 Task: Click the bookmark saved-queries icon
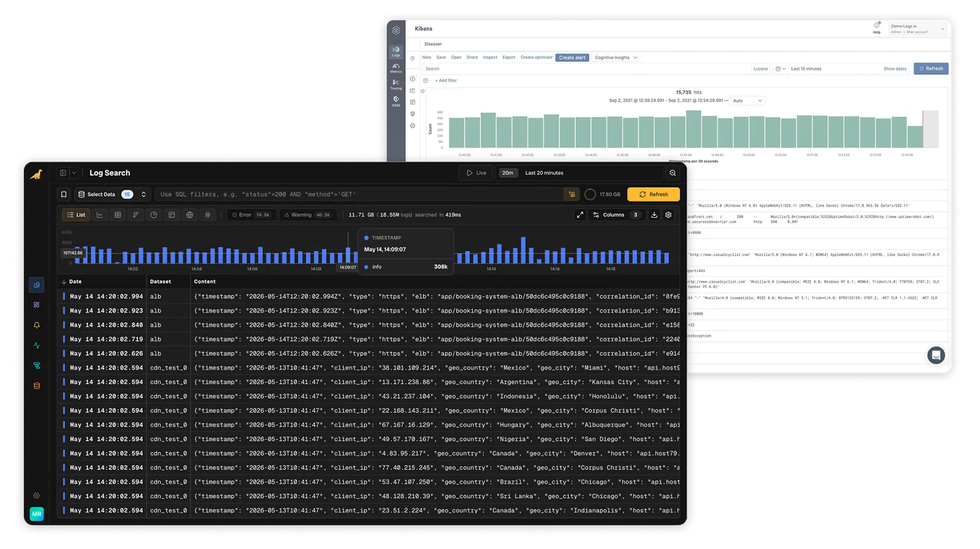(64, 194)
